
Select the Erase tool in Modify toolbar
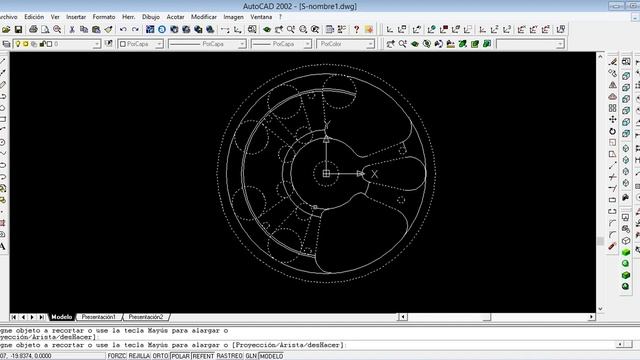[613, 62]
